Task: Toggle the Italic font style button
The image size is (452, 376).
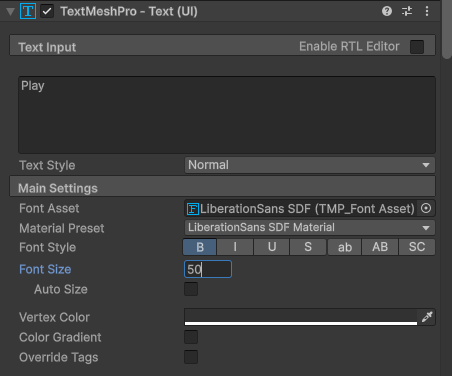Action: 235,247
